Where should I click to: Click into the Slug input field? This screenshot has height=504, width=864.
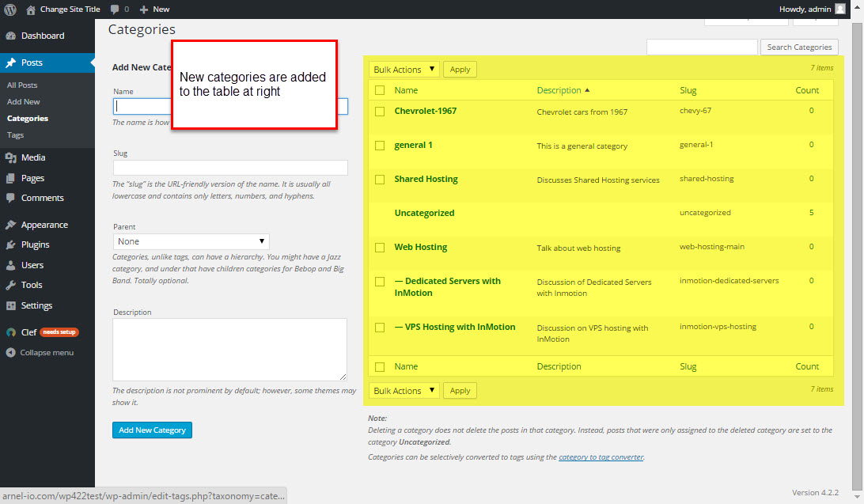tap(230, 168)
